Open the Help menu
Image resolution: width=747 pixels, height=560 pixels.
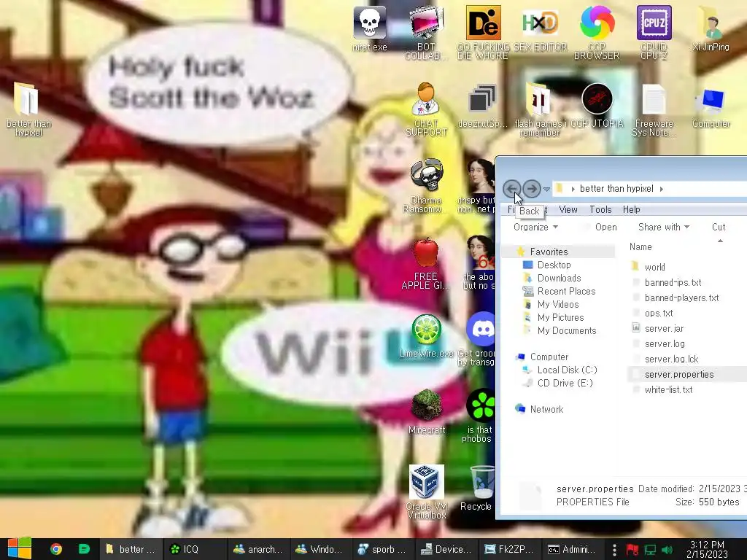tap(631, 209)
